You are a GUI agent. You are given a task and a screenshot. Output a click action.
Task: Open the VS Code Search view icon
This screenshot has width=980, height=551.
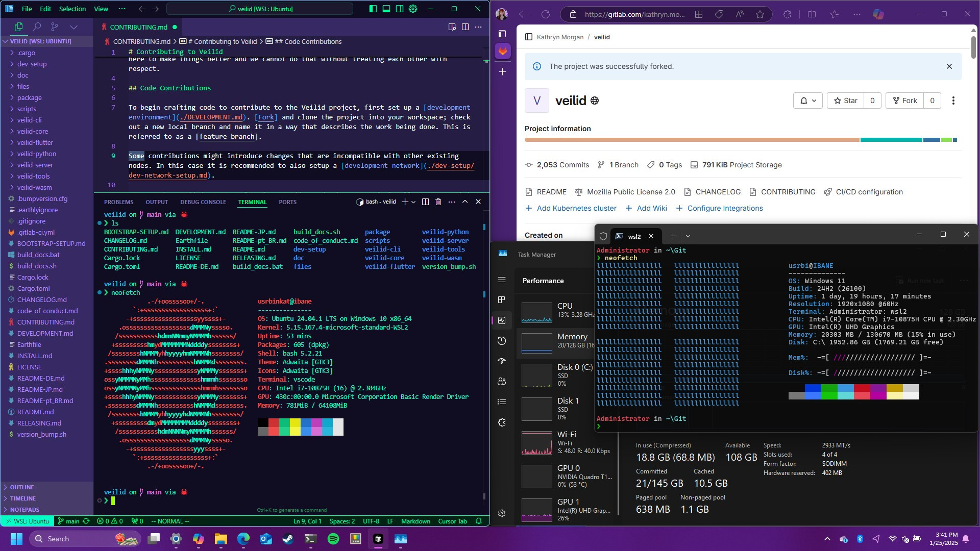pyautogui.click(x=37, y=27)
